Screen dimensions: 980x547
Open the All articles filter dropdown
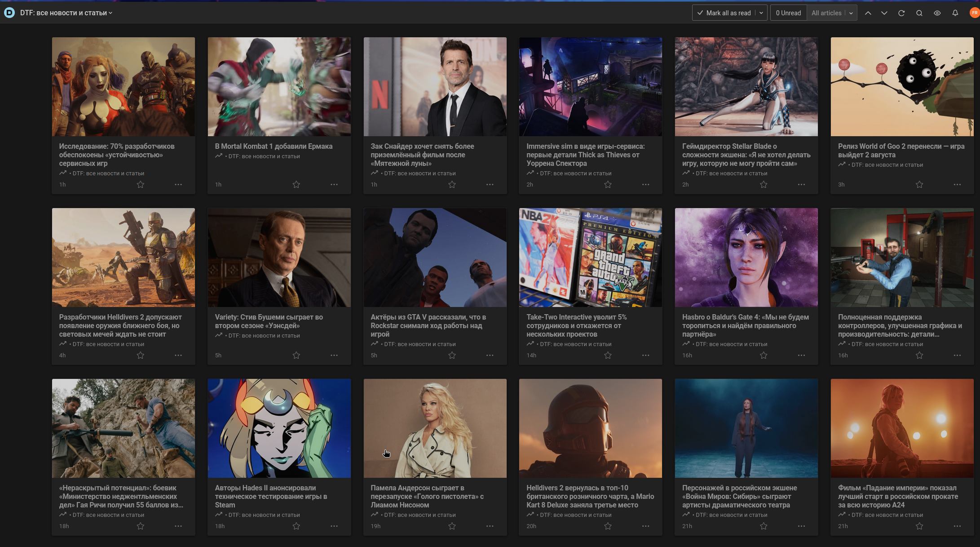[x=832, y=13]
